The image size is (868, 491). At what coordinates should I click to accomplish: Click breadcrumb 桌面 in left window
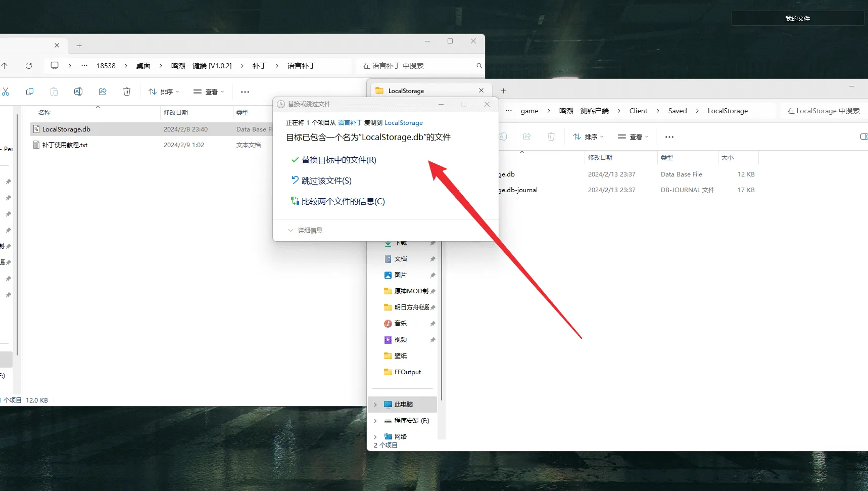(143, 66)
